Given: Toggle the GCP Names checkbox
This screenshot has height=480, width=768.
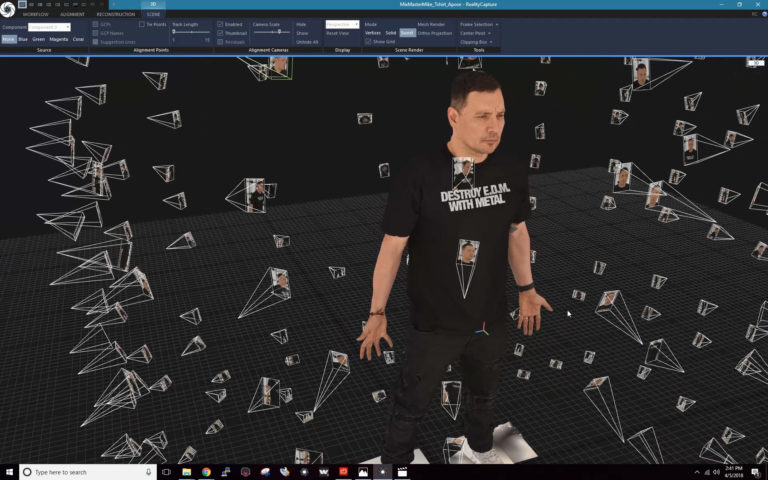Looking at the screenshot, I should pos(95,33).
